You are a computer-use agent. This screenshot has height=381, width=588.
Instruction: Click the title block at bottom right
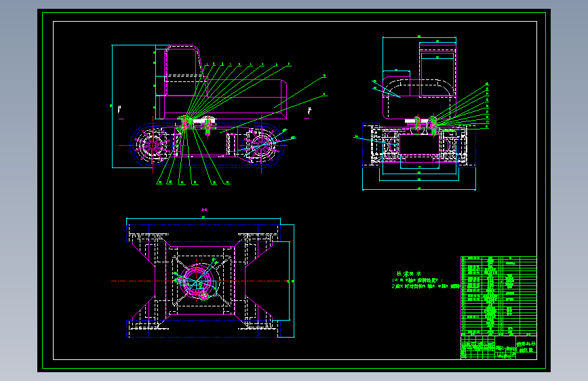[498, 348]
